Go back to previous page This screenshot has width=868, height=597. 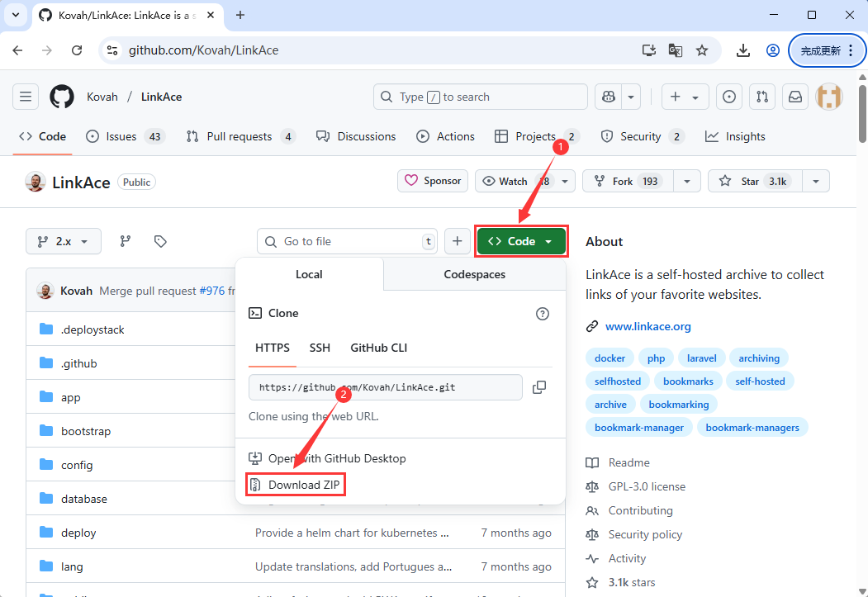(17, 50)
